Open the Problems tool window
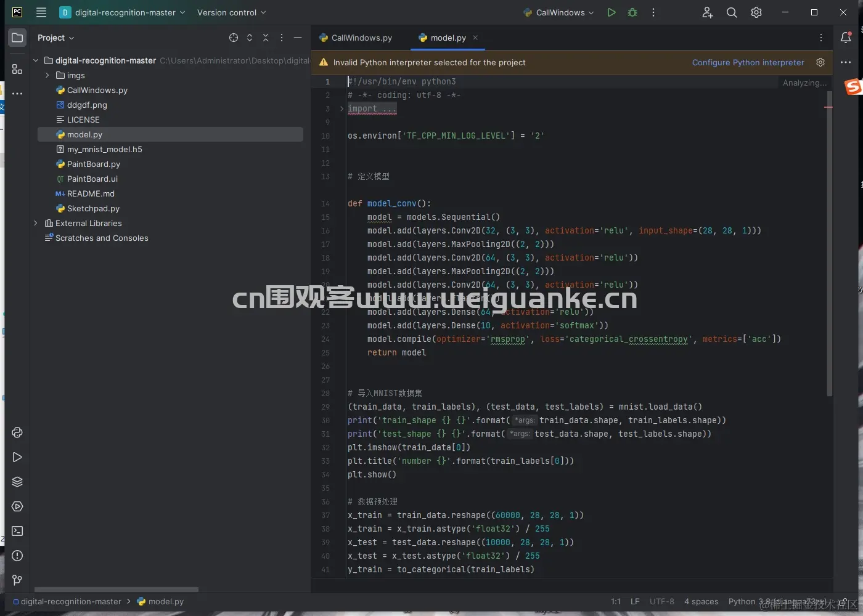The height and width of the screenshot is (616, 863). (17, 556)
